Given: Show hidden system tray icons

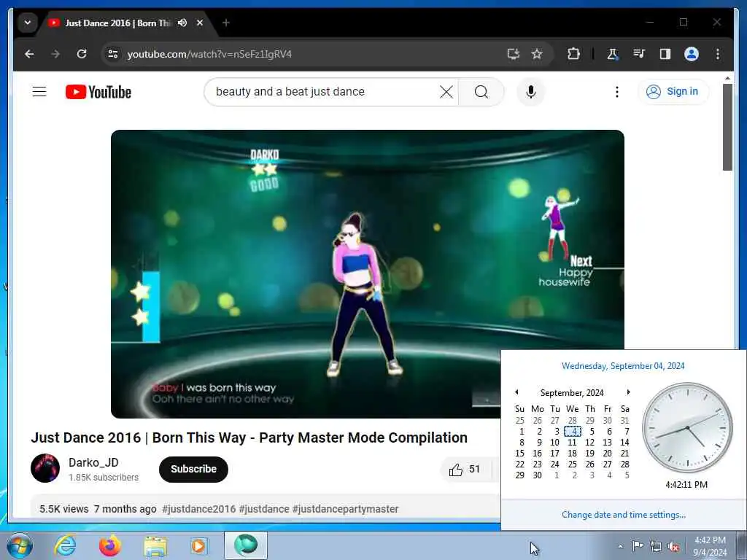Looking at the screenshot, I should [620, 546].
